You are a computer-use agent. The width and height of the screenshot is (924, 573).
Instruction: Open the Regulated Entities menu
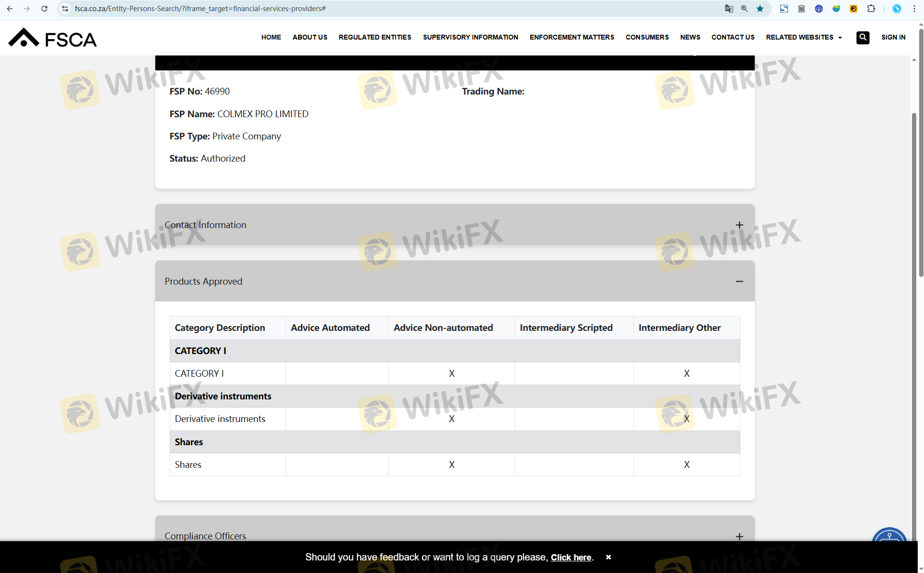[375, 37]
